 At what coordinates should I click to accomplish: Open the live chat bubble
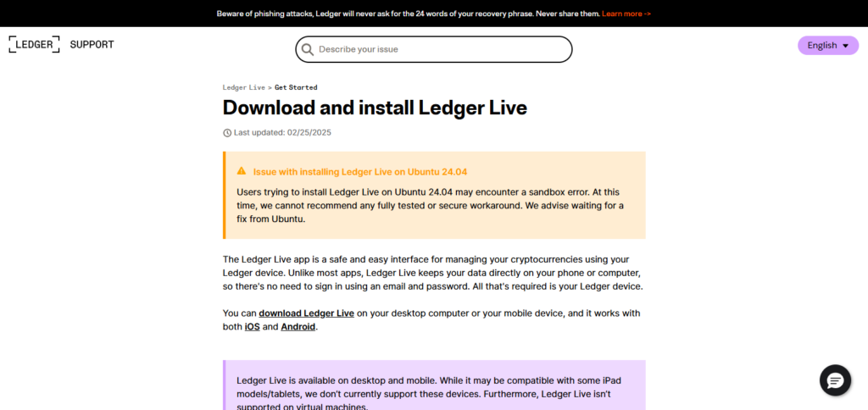pyautogui.click(x=835, y=380)
